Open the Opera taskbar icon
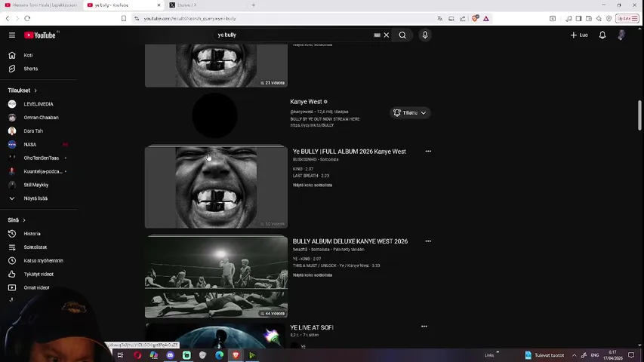Screen dimensions: 644x362 (137, 355)
